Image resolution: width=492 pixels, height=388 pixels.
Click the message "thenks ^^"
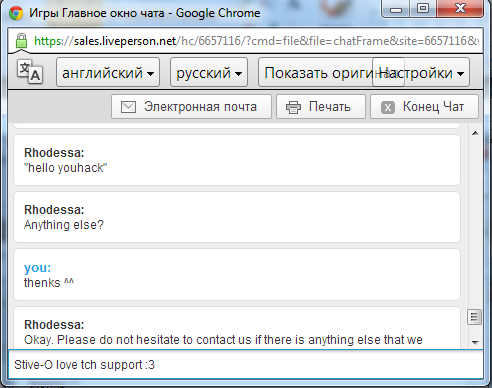point(49,282)
